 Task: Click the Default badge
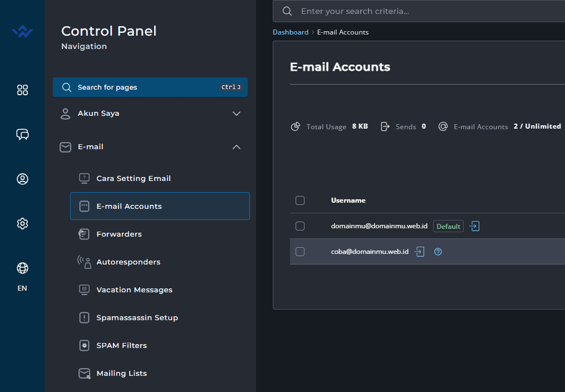point(448,226)
